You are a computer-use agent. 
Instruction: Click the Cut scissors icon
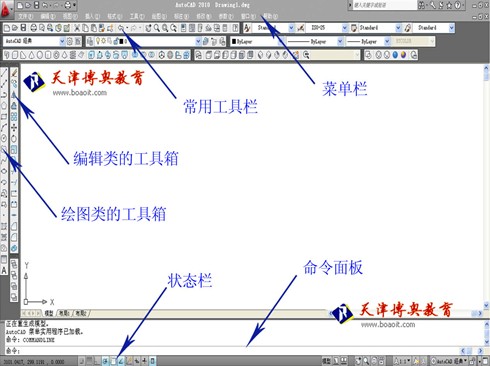pos(77,28)
